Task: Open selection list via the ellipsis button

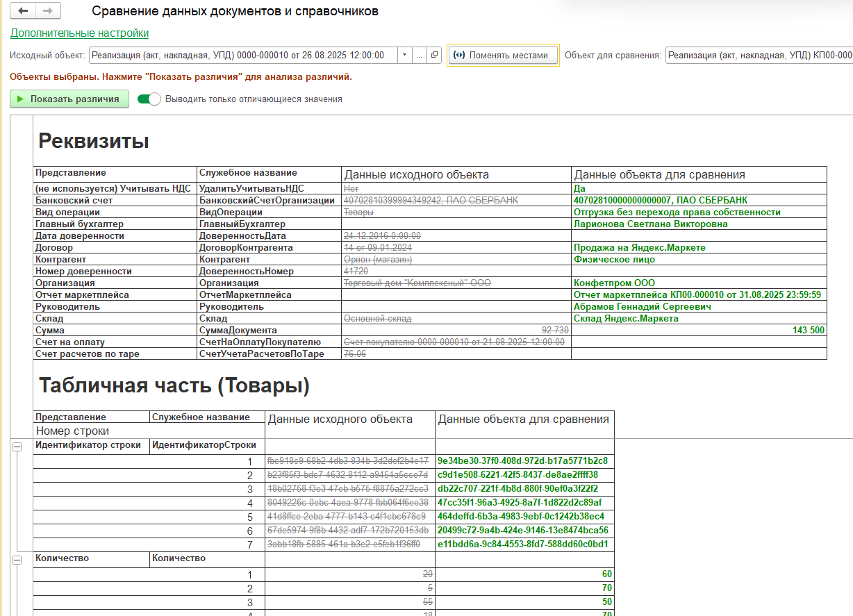Action: [x=420, y=56]
